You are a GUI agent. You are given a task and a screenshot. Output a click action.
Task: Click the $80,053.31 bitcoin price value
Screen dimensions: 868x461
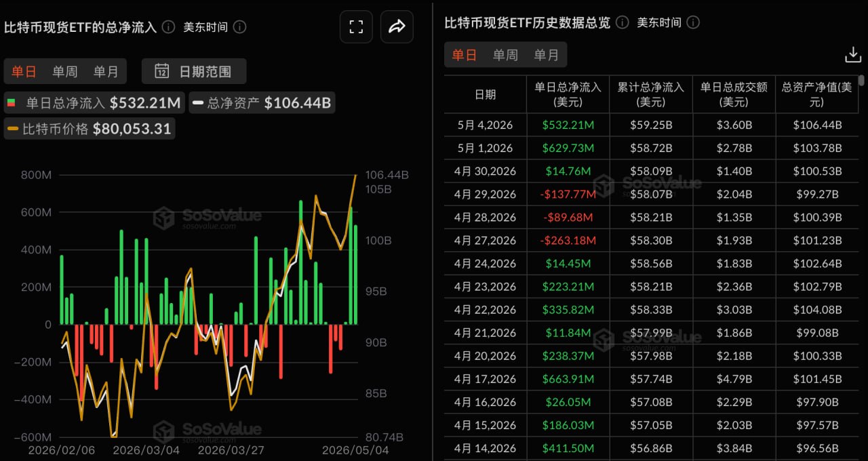pyautogui.click(x=132, y=128)
